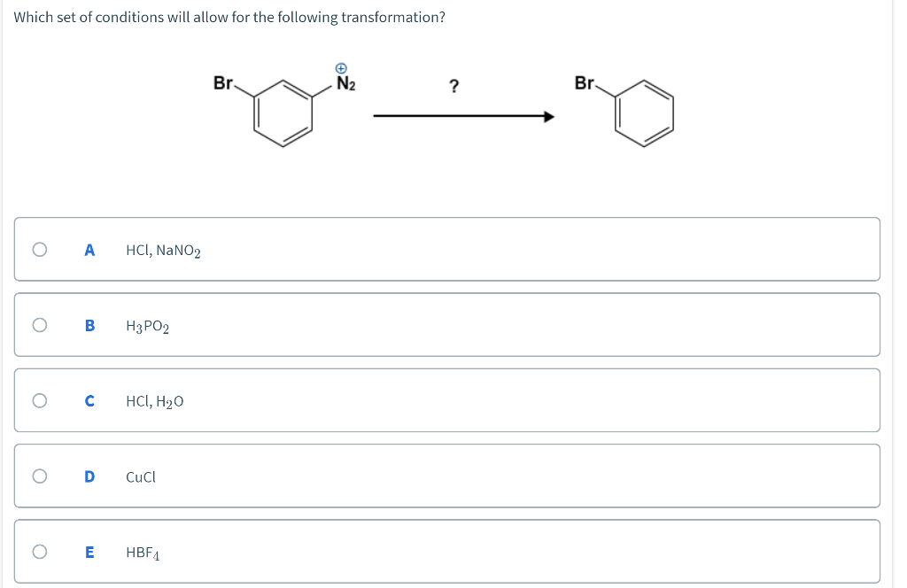Screen dimensions: 907x588
Task: Click the blue letter C label
Action: coord(89,400)
